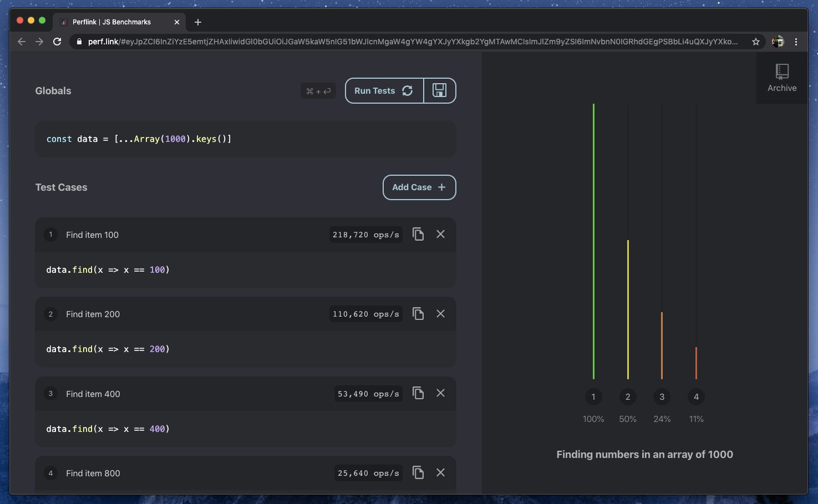The height and width of the screenshot is (504, 818).
Task: Click the red bar for case 4
Action: click(x=696, y=363)
